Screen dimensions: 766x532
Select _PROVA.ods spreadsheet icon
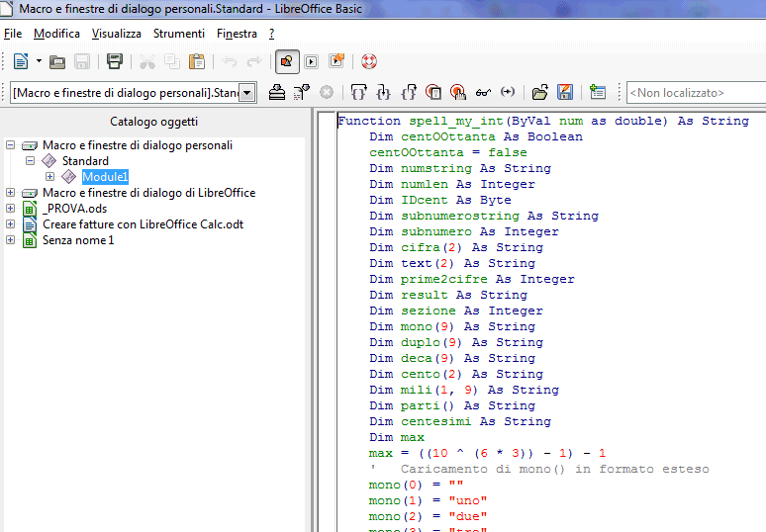tap(30, 209)
